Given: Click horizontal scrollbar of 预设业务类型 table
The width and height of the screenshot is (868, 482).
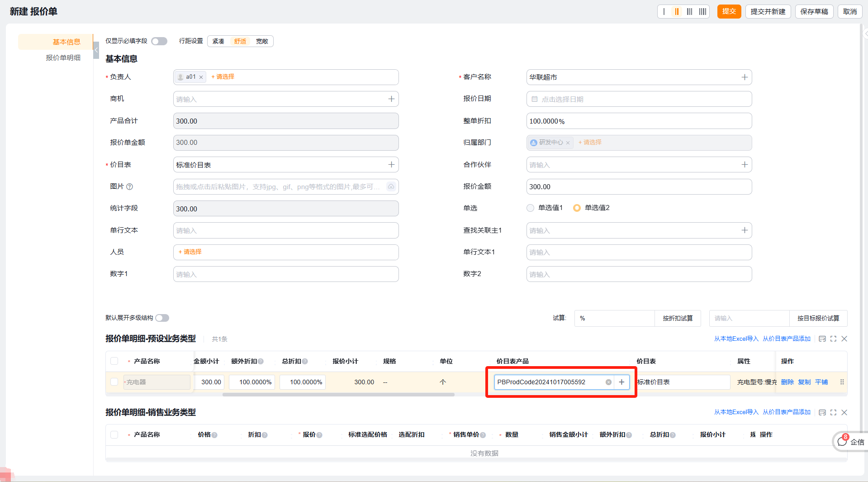Looking at the screenshot, I should point(338,395).
